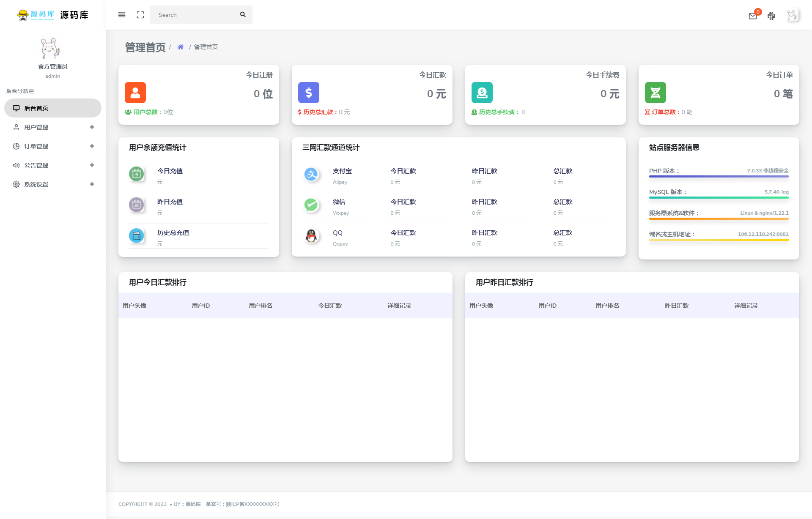Click the fullscreen toggle icon
This screenshot has width=812, height=519.
[140, 15]
